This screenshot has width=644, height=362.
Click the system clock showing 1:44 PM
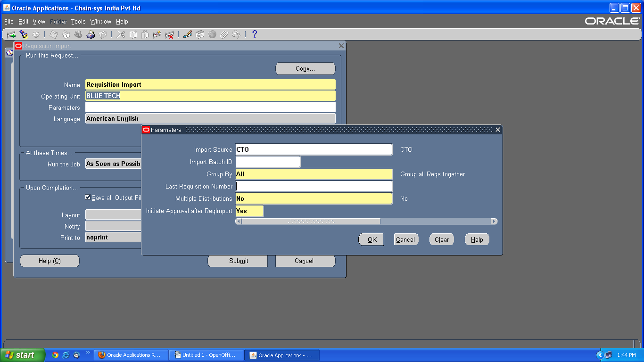click(x=627, y=355)
